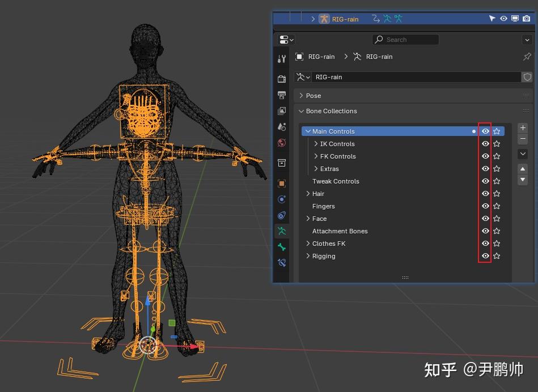Collapse the Main Controls collection

308,131
